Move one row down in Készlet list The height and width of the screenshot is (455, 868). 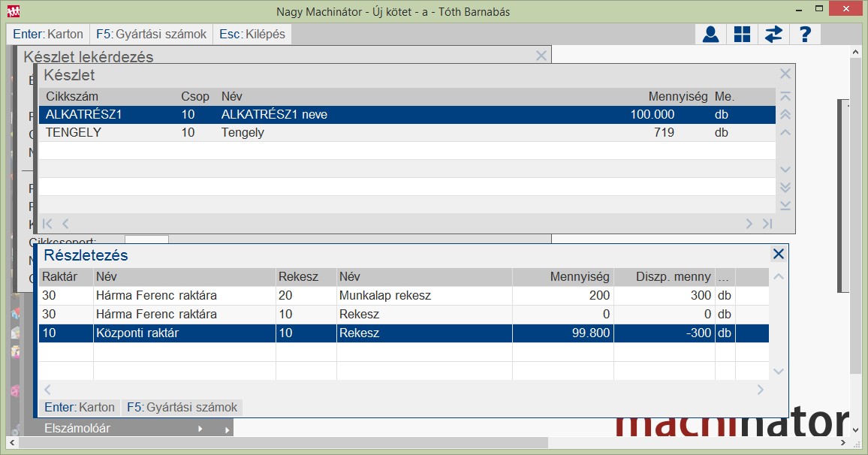(785, 170)
